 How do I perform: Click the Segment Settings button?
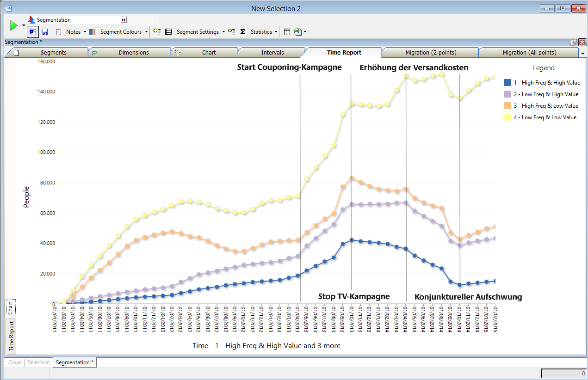[x=198, y=32]
